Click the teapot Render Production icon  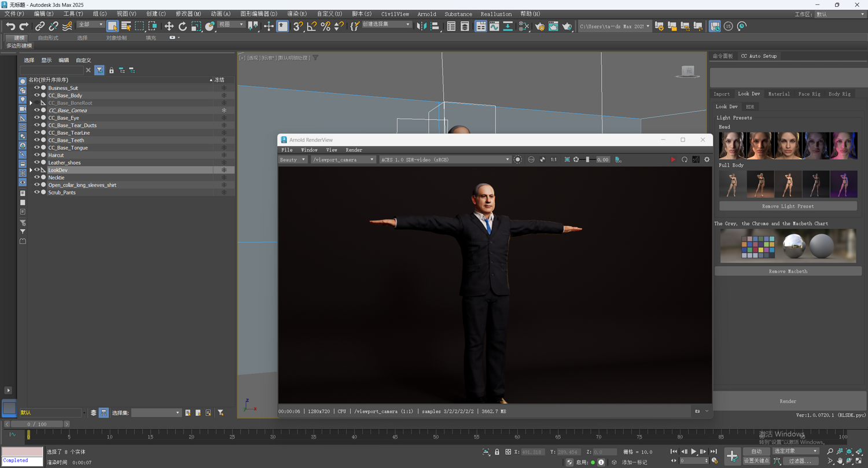click(x=567, y=26)
